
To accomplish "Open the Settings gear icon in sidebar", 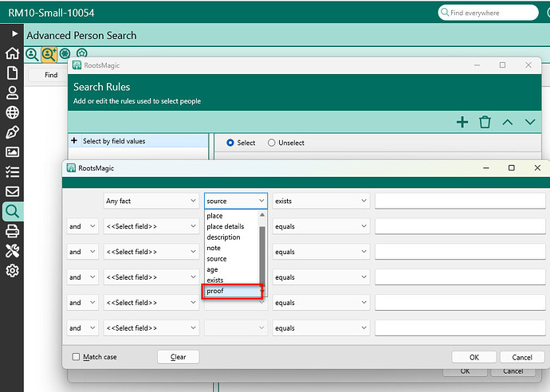I will tap(12, 270).
